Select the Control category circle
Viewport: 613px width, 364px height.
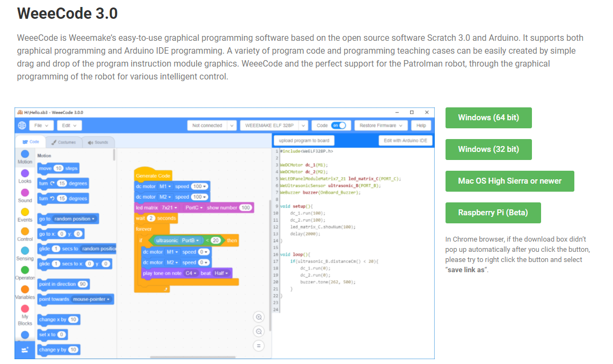[x=25, y=231]
